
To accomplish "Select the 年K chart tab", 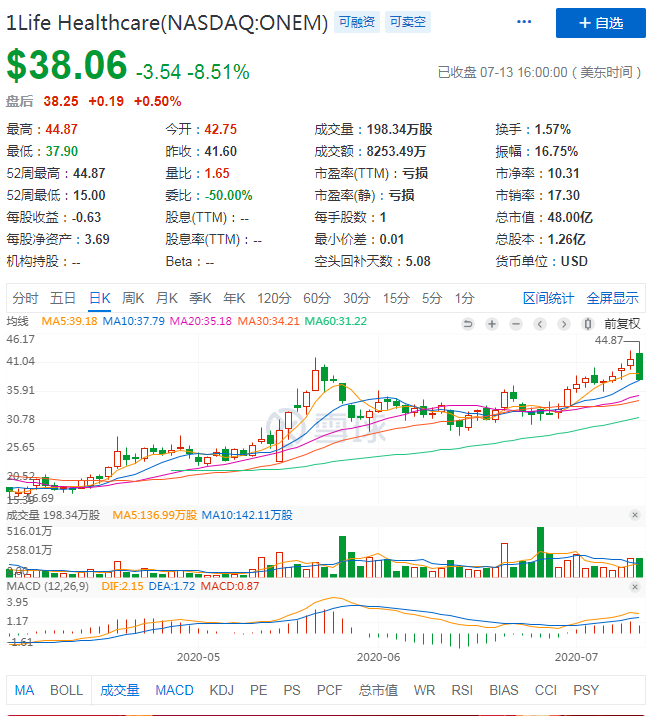I will tap(234, 298).
